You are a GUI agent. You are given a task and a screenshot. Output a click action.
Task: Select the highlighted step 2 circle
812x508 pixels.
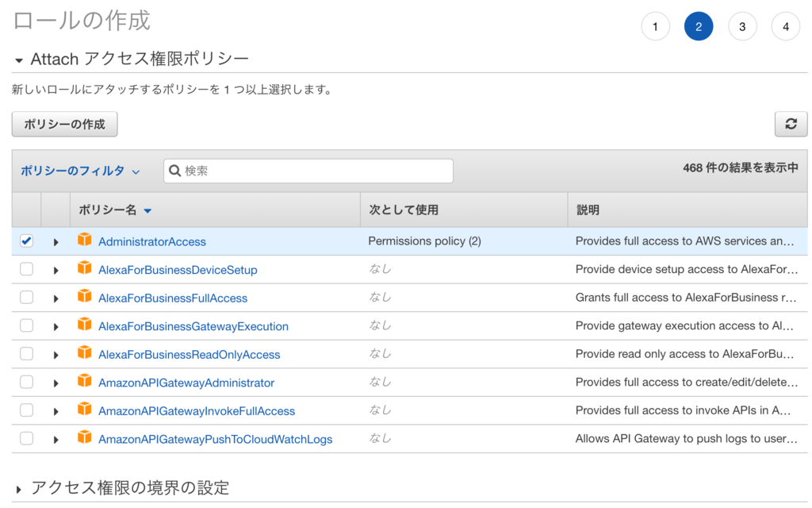coord(699,26)
